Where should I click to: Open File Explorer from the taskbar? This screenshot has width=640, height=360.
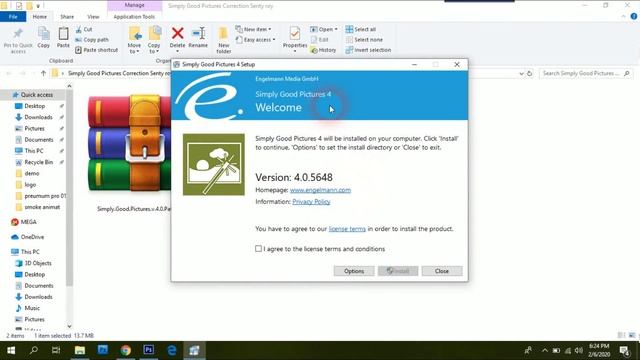(x=80, y=350)
